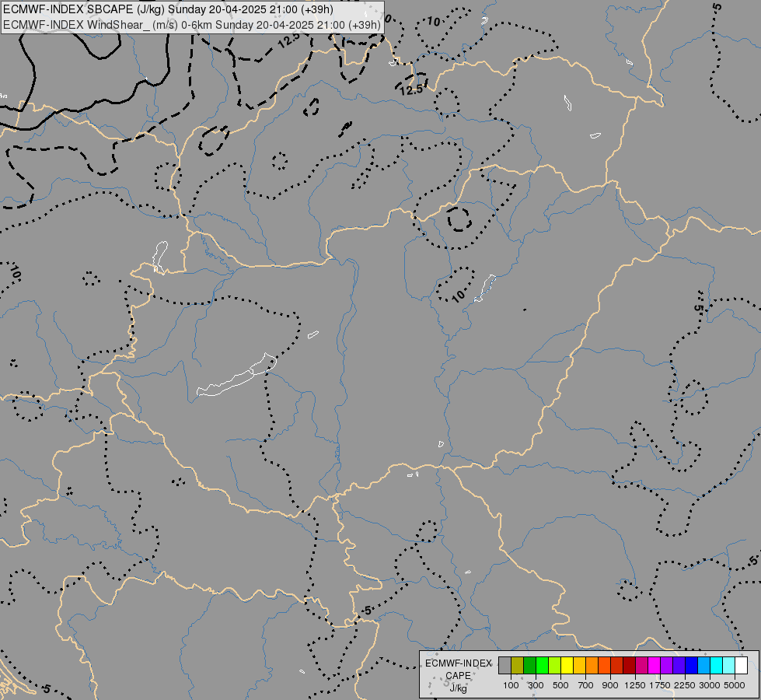Image resolution: width=761 pixels, height=700 pixels.
Task: Pick the pale cyan swatch left of 5000
Action: click(728, 665)
